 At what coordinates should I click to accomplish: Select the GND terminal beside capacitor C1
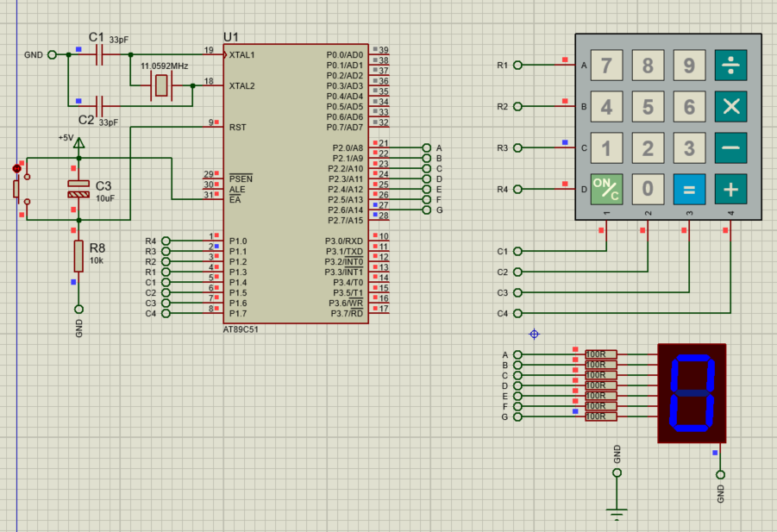coord(53,53)
